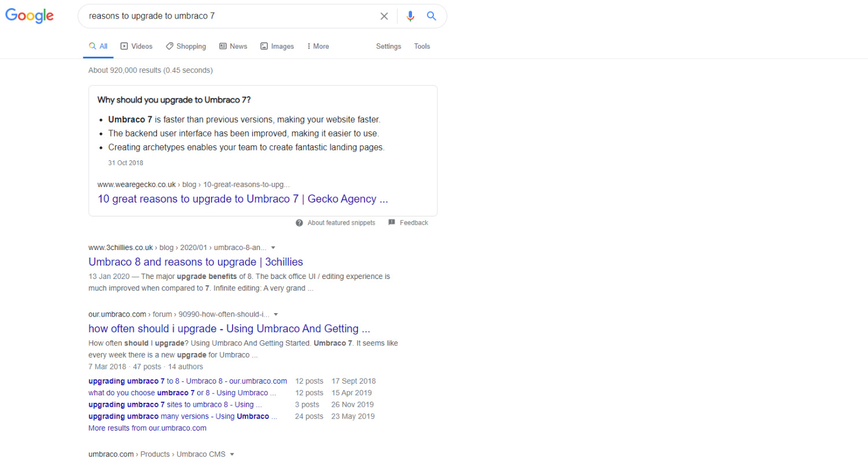Click About featured snippets link

(x=341, y=223)
